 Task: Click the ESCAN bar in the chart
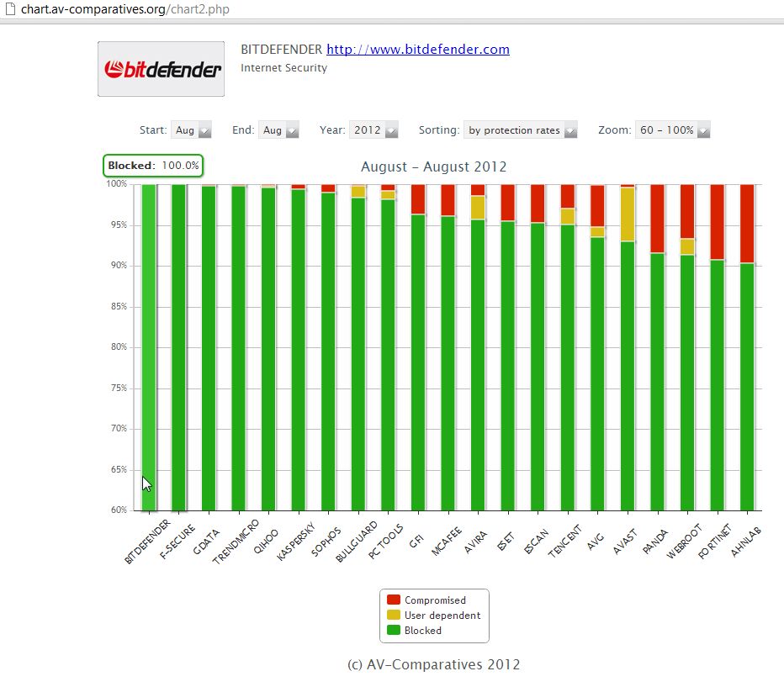[x=538, y=347]
